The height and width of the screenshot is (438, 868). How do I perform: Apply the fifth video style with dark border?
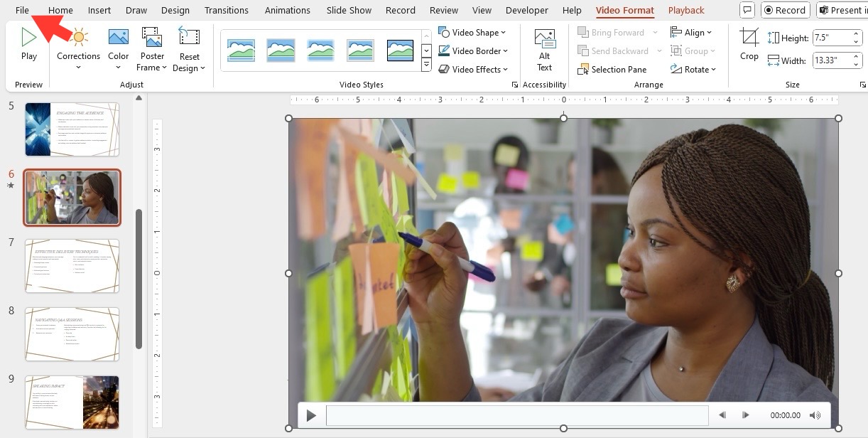click(401, 50)
